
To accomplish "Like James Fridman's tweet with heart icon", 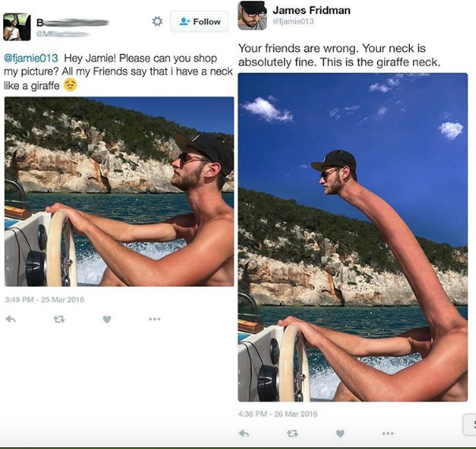I will 341,433.
